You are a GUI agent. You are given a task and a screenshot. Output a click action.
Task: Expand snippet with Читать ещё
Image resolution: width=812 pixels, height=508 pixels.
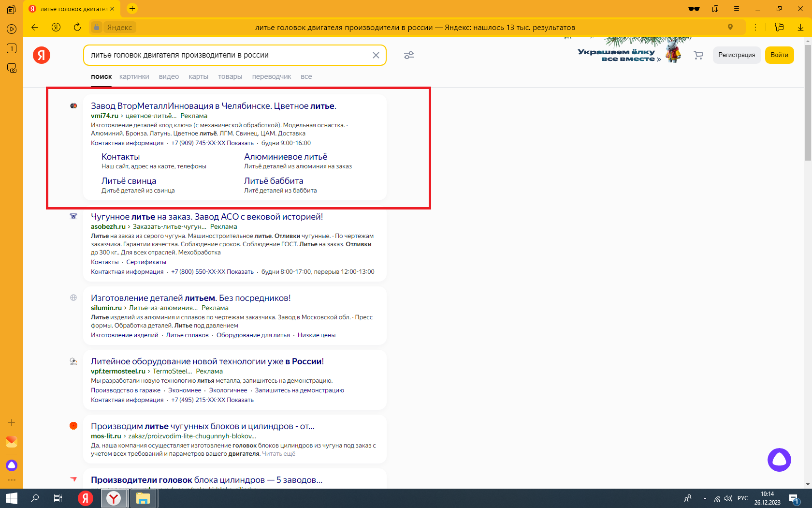[278, 454]
